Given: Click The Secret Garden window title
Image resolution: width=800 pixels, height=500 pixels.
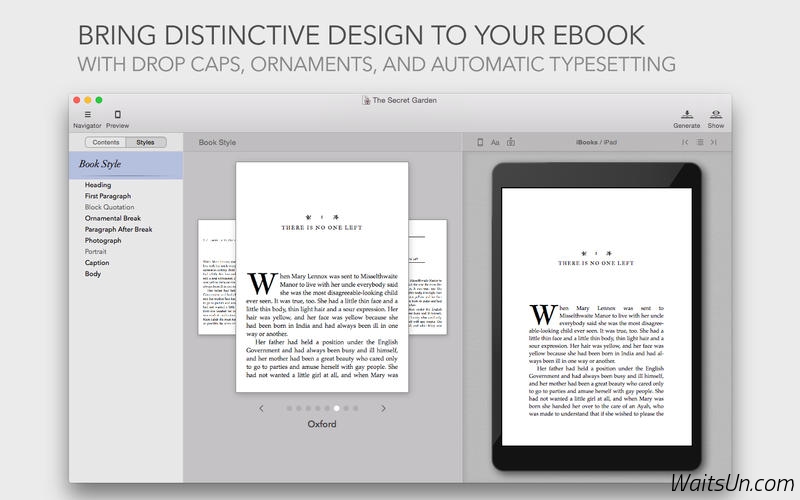Looking at the screenshot, I should coord(405,101).
